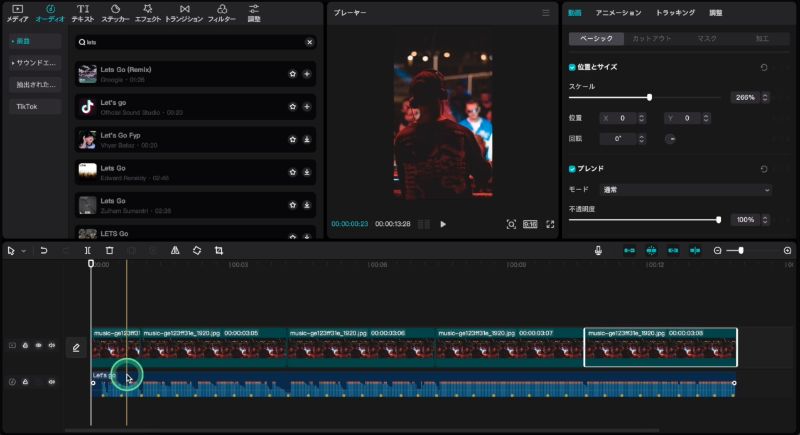Open the 抽出された… extracted audio category
This screenshot has height=435, width=800.
coord(35,85)
